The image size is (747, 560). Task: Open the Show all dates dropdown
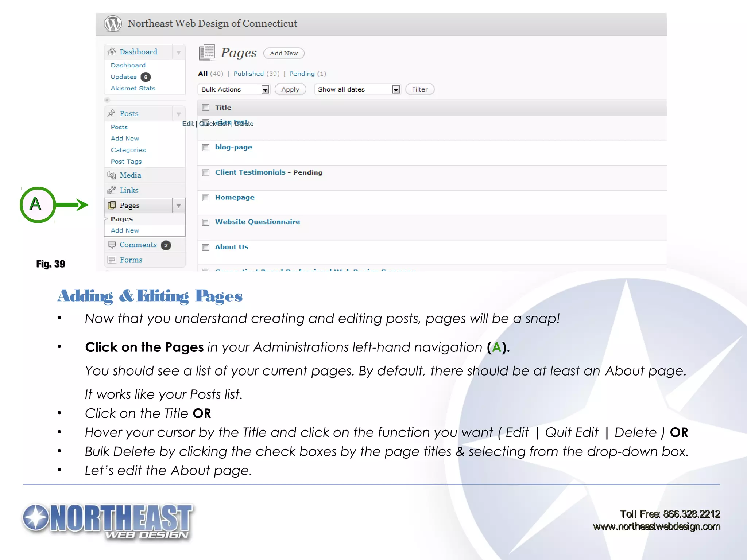tap(357, 89)
